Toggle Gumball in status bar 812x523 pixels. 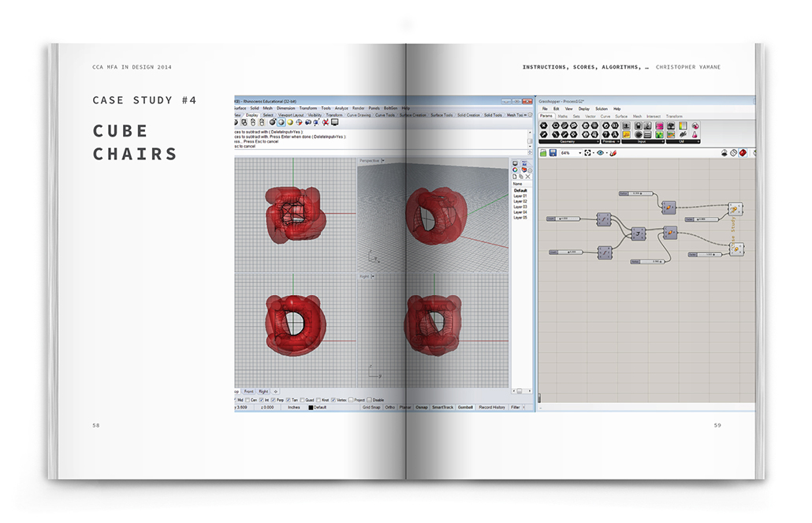pyautogui.click(x=465, y=407)
